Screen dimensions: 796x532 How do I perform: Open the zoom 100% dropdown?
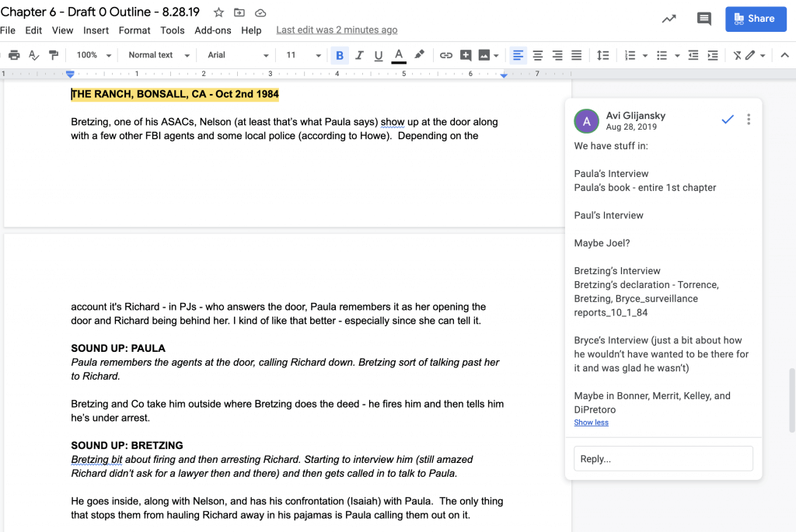(x=94, y=55)
